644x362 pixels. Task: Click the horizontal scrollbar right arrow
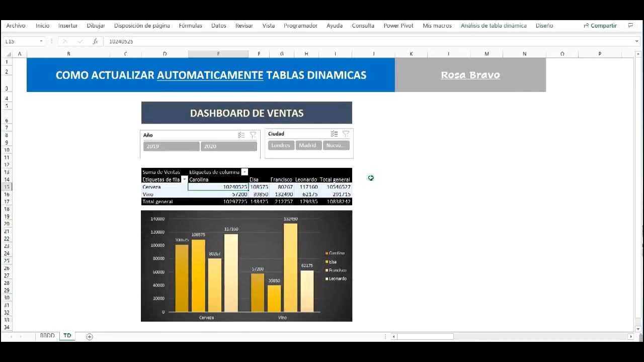[x=630, y=336]
